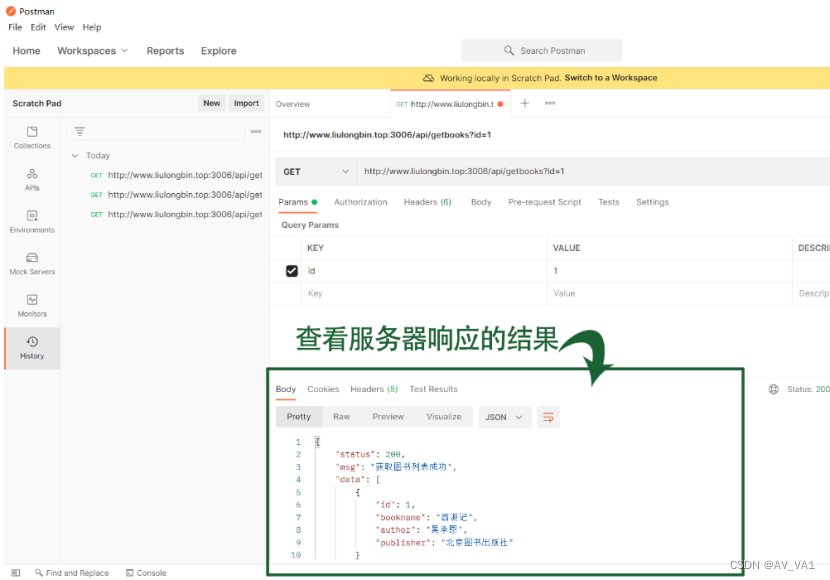The height and width of the screenshot is (580, 830).
Task: Click the Switch to a Workspace link
Action: coord(611,78)
